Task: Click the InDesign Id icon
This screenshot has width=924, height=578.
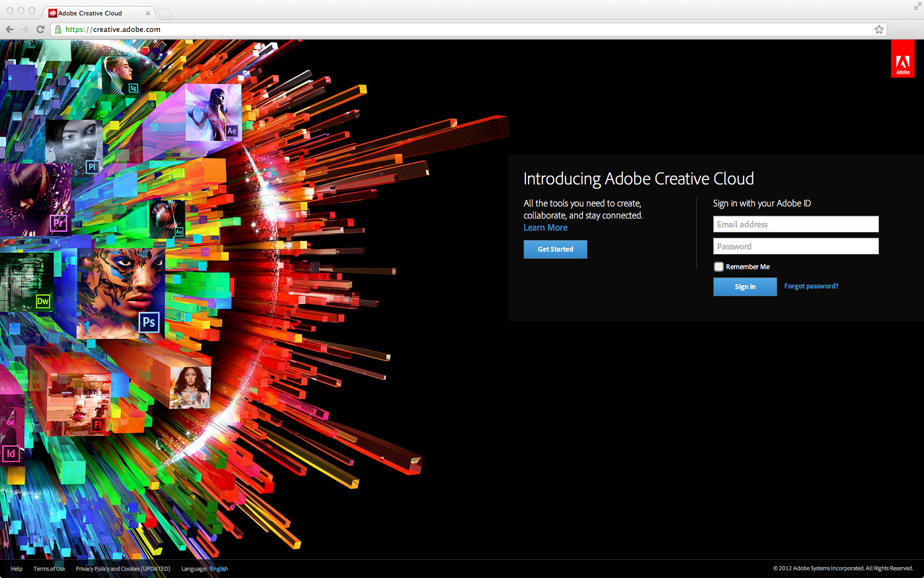Action: coord(11,454)
